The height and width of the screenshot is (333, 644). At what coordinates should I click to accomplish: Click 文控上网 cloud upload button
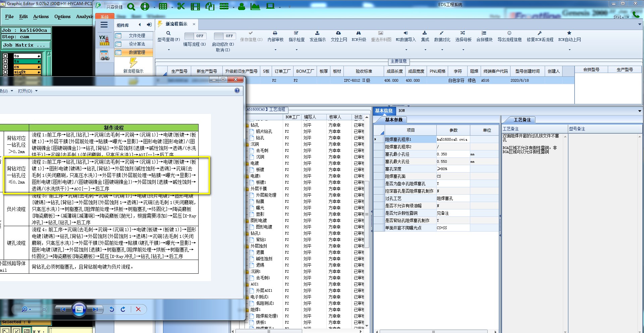[x=339, y=36]
